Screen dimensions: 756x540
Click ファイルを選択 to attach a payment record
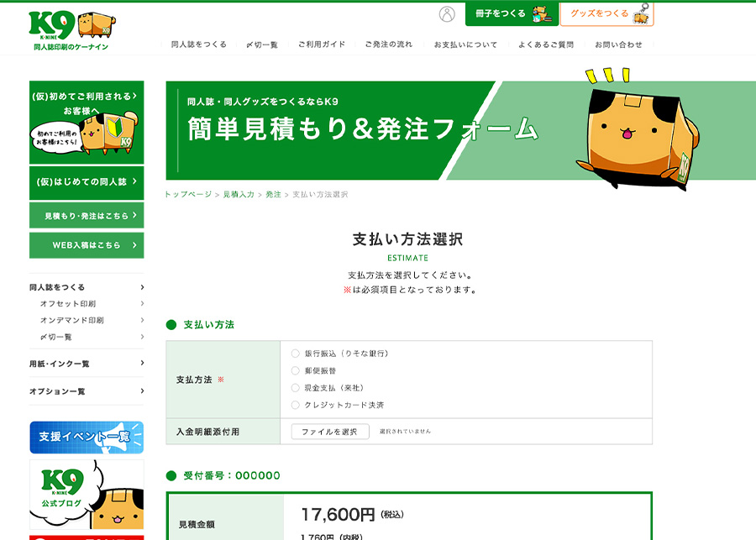pyautogui.click(x=331, y=432)
